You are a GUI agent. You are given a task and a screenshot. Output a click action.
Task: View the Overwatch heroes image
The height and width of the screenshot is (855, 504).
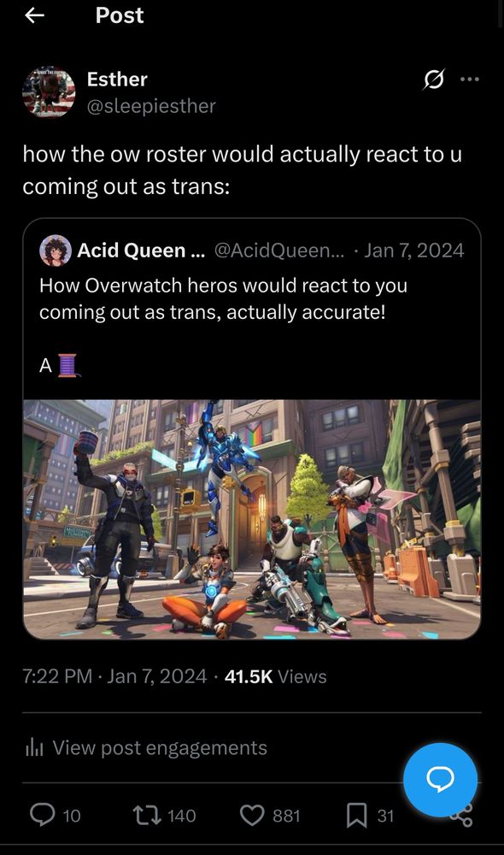click(252, 520)
